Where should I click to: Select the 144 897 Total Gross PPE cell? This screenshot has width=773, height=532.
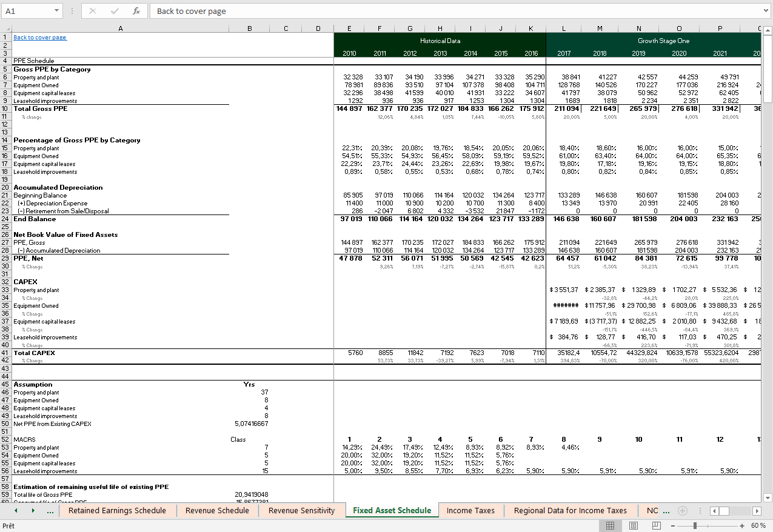(349, 108)
